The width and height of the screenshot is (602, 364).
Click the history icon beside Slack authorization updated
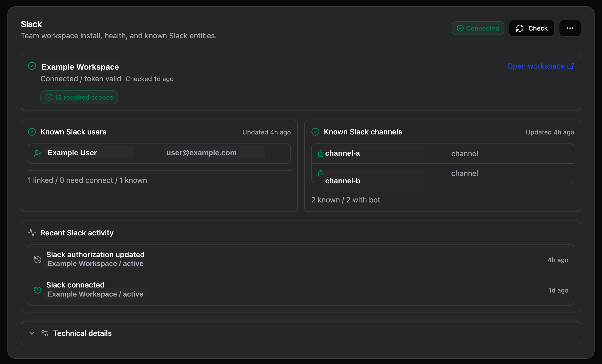38,260
